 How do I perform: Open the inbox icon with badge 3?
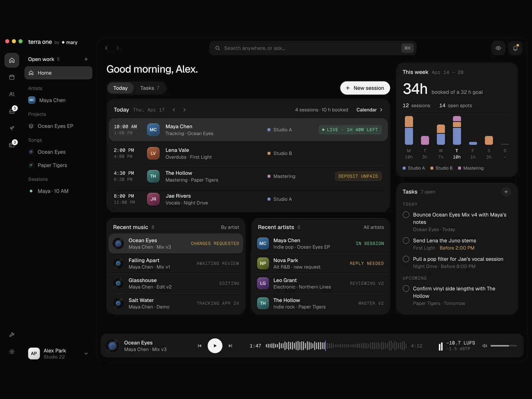12,111
